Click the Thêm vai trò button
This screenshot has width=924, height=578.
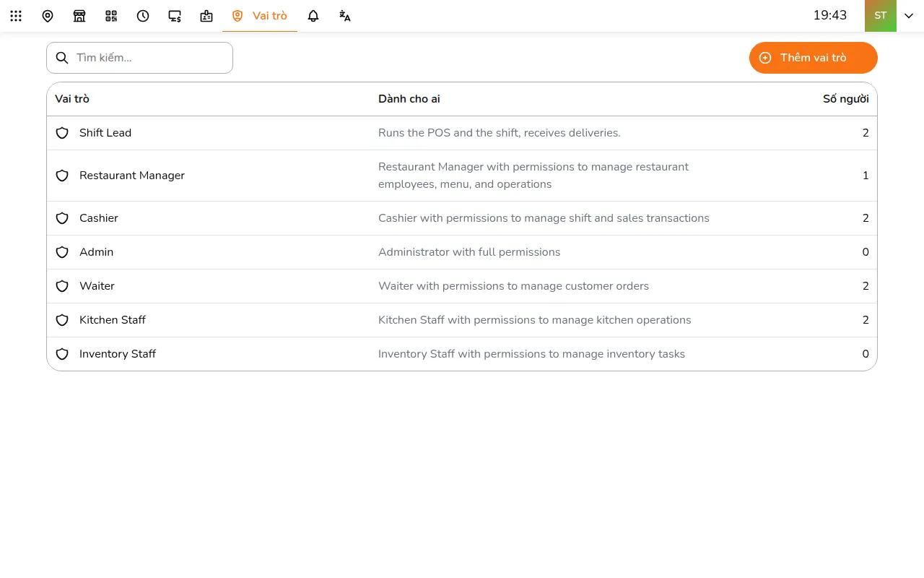click(x=814, y=58)
